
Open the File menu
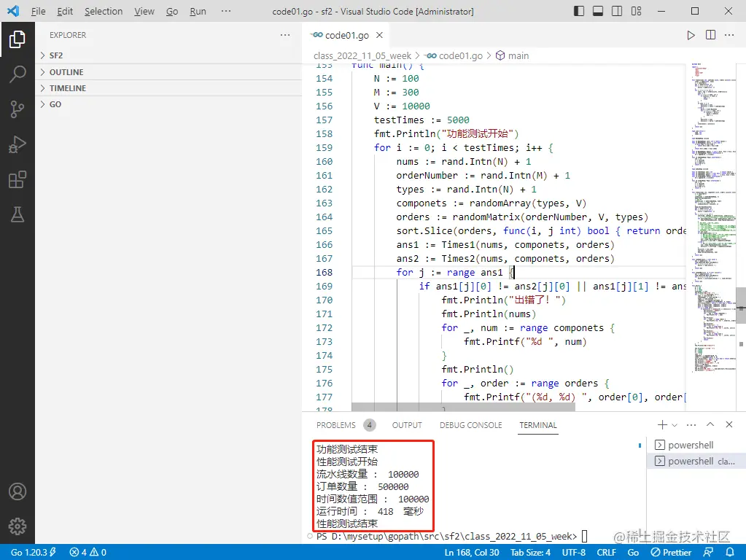[38, 11]
